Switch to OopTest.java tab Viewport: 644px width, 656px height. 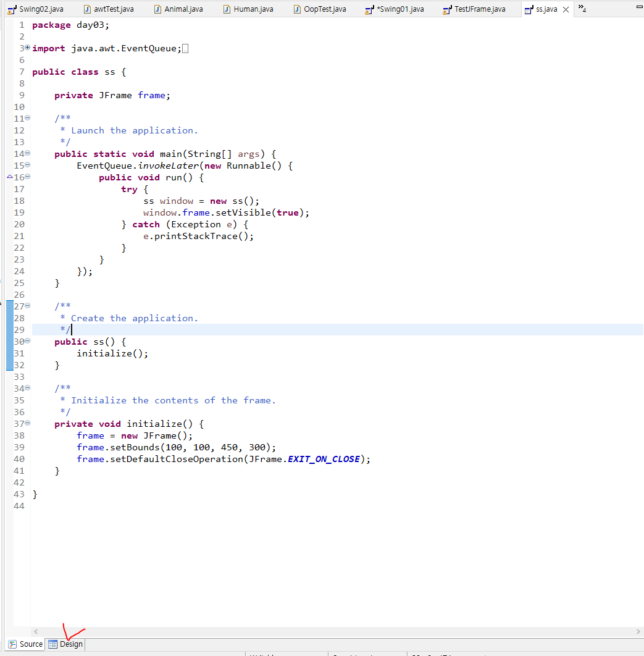point(320,9)
